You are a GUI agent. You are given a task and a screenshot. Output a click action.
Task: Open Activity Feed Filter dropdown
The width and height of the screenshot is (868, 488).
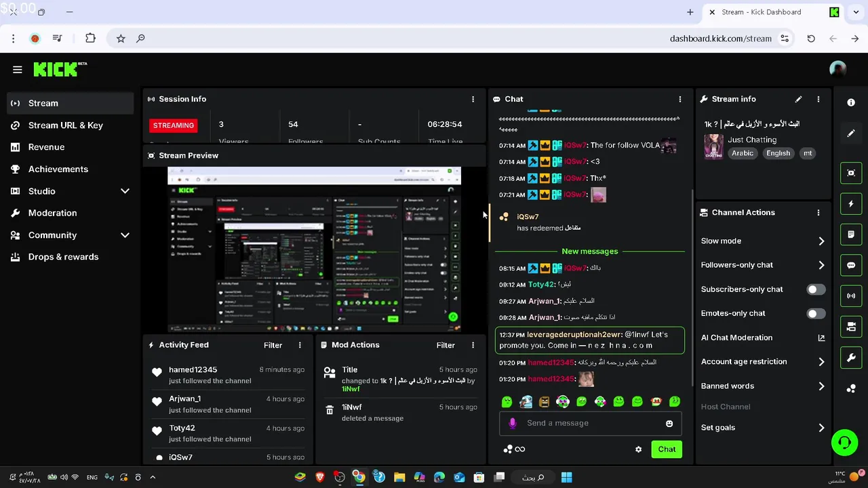(273, 345)
